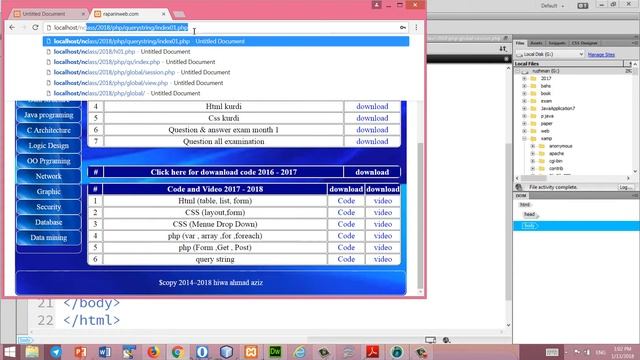Switch to Dreamweaver Assets tab
Screen dimensions: 640x360
536,43
